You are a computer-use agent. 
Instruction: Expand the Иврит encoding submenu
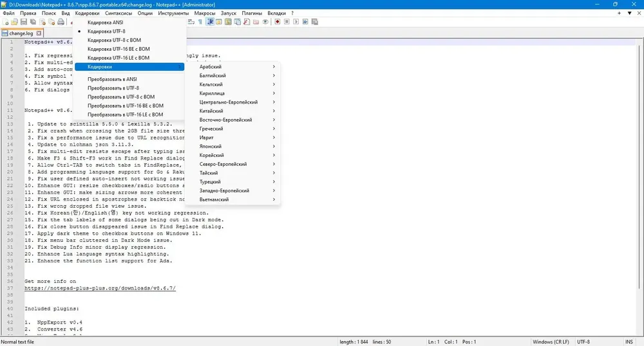click(233, 138)
